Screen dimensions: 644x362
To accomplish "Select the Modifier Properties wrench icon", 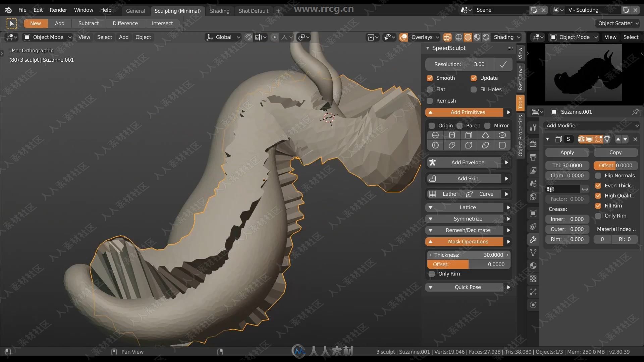I will point(534,239).
